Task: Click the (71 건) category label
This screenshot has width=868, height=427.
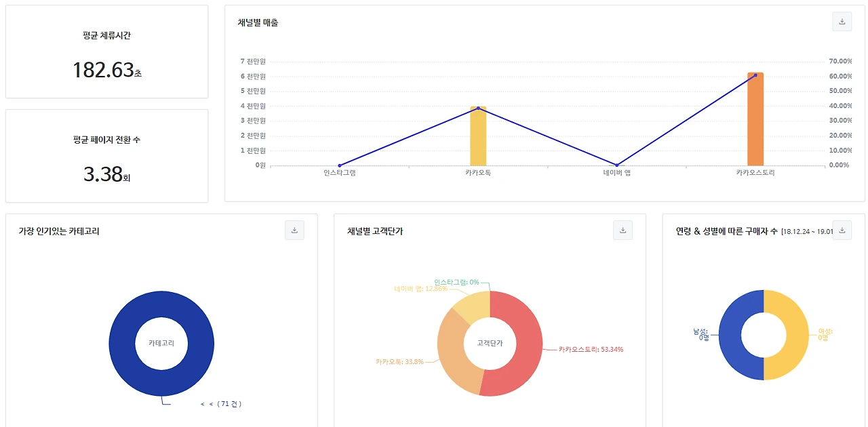Action: 230,404
